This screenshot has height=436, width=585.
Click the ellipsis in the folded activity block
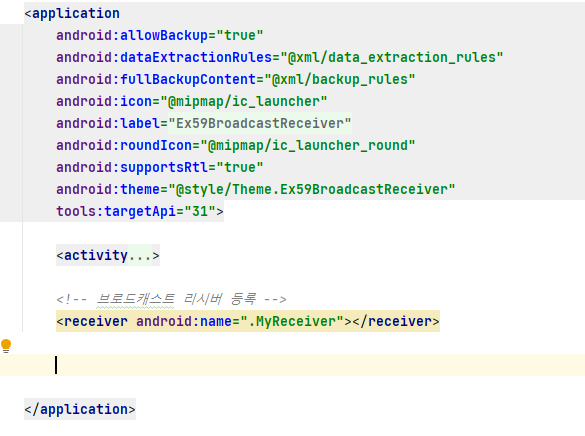[x=140, y=256]
